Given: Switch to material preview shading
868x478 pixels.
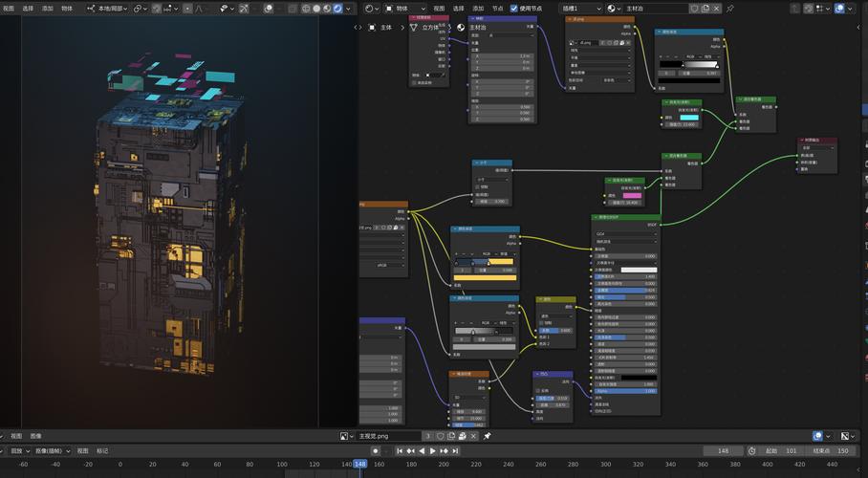Looking at the screenshot, I should [327, 9].
